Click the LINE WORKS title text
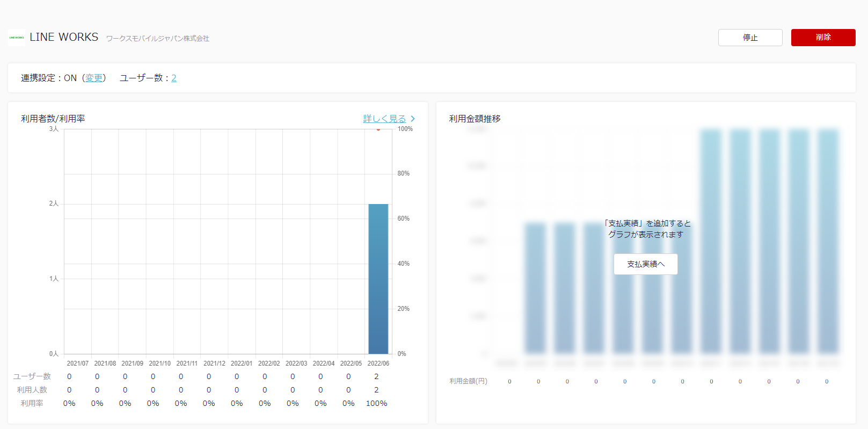The width and height of the screenshot is (868, 429). pyautogui.click(x=64, y=37)
